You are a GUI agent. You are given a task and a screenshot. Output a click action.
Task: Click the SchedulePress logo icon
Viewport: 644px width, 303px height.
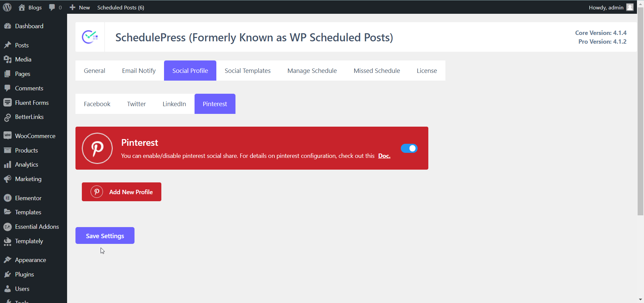coord(90,37)
